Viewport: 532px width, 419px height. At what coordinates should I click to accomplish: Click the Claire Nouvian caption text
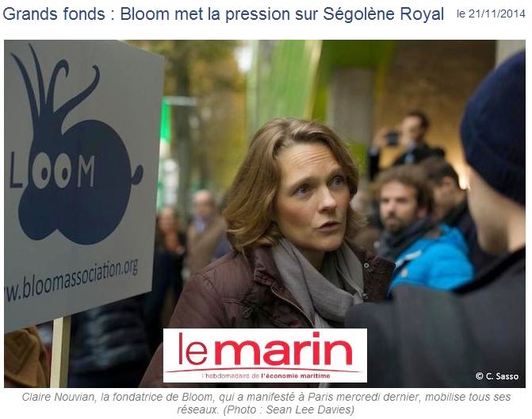coord(266,403)
